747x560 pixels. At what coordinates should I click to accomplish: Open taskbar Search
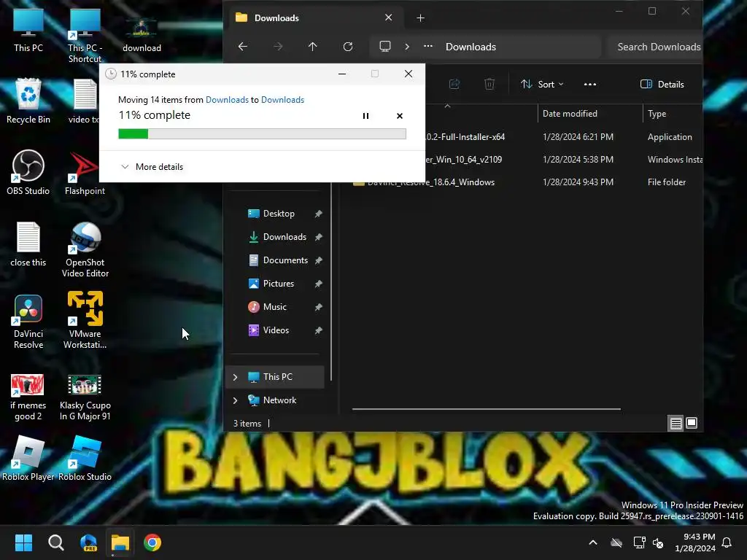[x=55, y=542]
